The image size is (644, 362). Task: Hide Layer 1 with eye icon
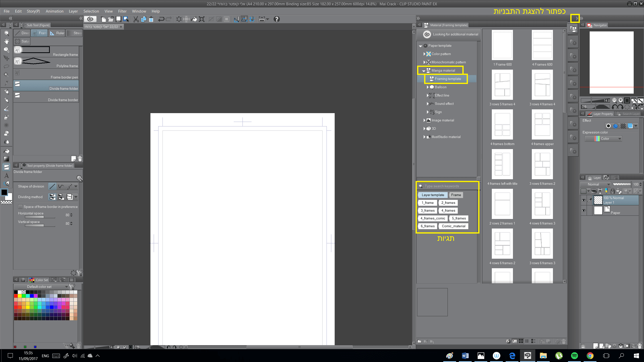(584, 200)
